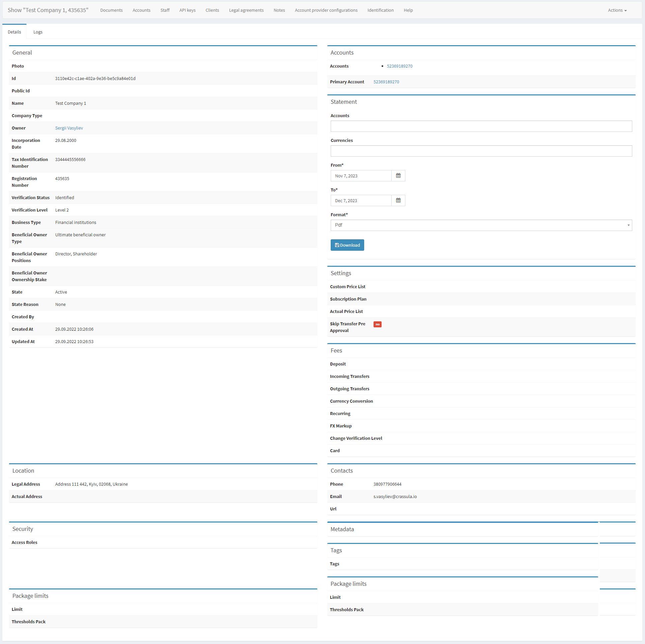
Task: Open account 52369189270 in Accounts list
Action: click(399, 66)
